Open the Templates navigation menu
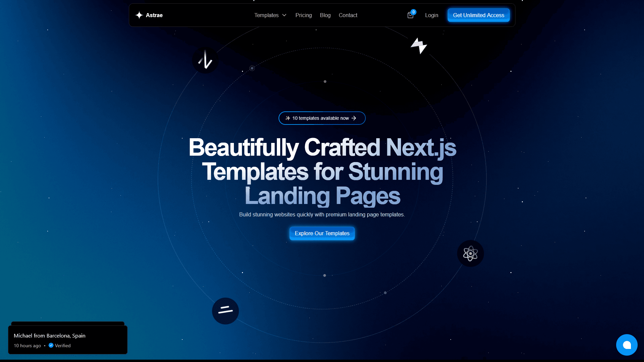 266,15
